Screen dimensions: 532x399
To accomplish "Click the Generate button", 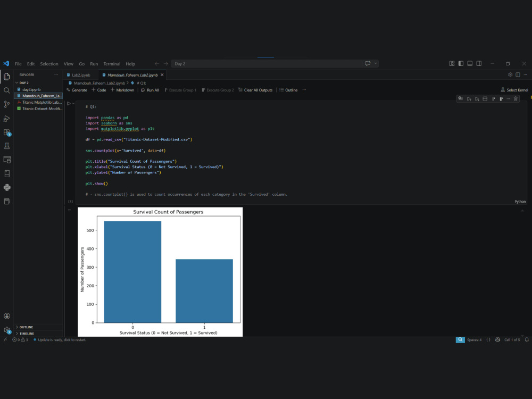I will 77,90.
